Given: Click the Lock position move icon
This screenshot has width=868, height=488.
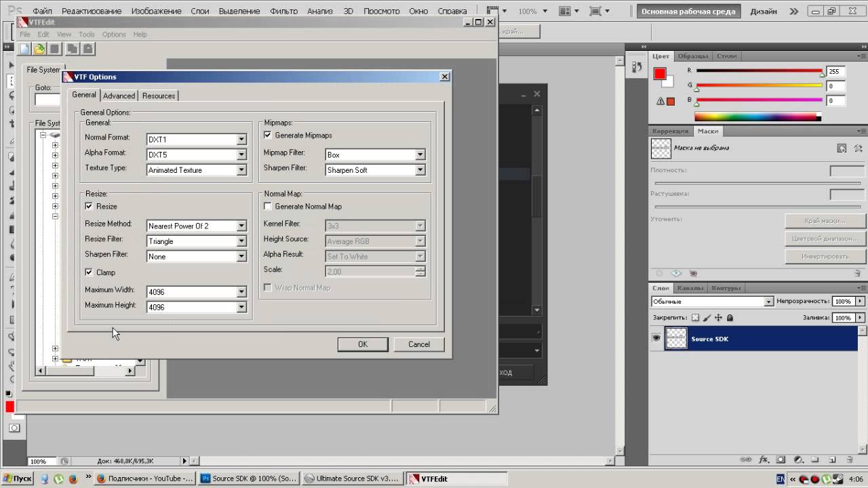Looking at the screenshot, I should [718, 317].
